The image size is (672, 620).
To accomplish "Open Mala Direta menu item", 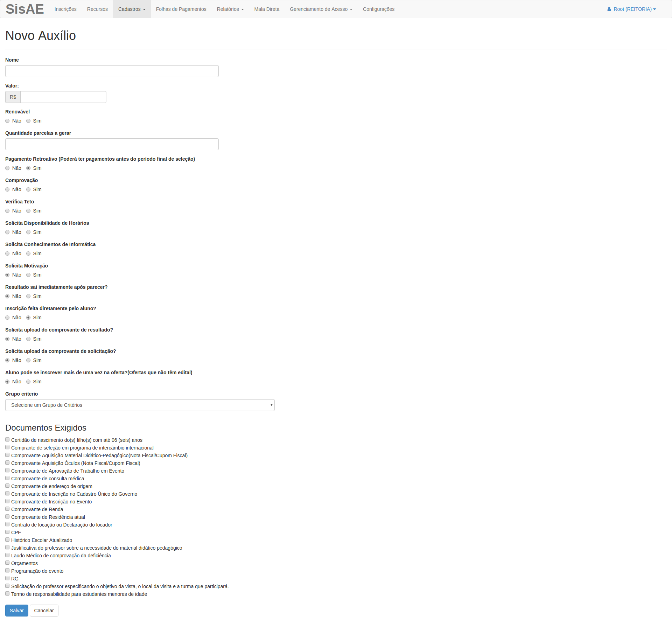I will point(267,9).
